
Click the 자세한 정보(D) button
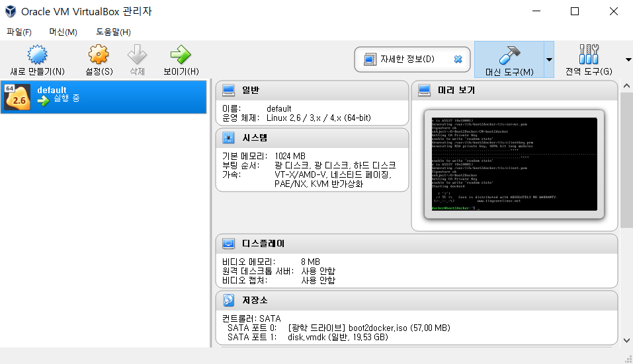412,59
